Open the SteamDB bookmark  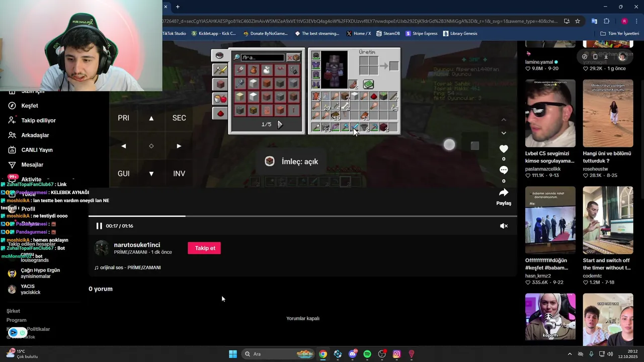pyautogui.click(x=388, y=34)
